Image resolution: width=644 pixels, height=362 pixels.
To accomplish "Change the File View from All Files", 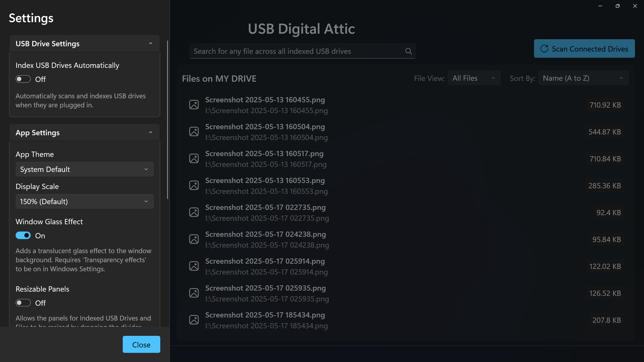I will pyautogui.click(x=474, y=78).
